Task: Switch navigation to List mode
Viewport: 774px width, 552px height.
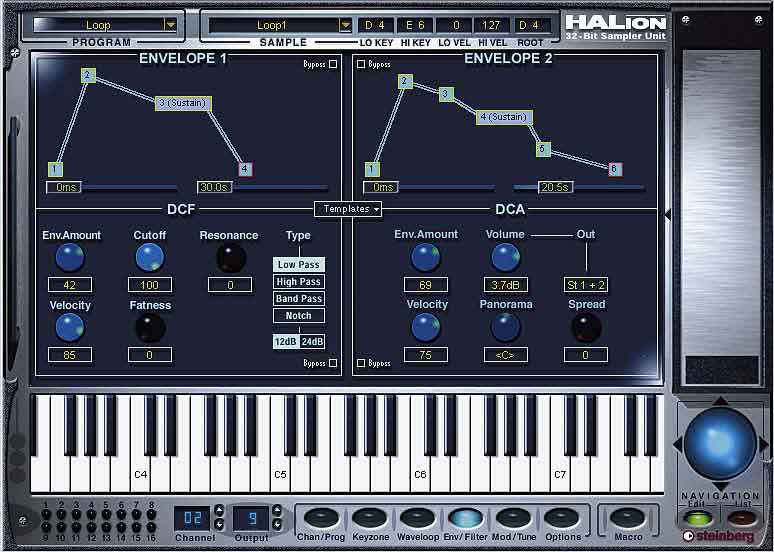Action: 742,518
